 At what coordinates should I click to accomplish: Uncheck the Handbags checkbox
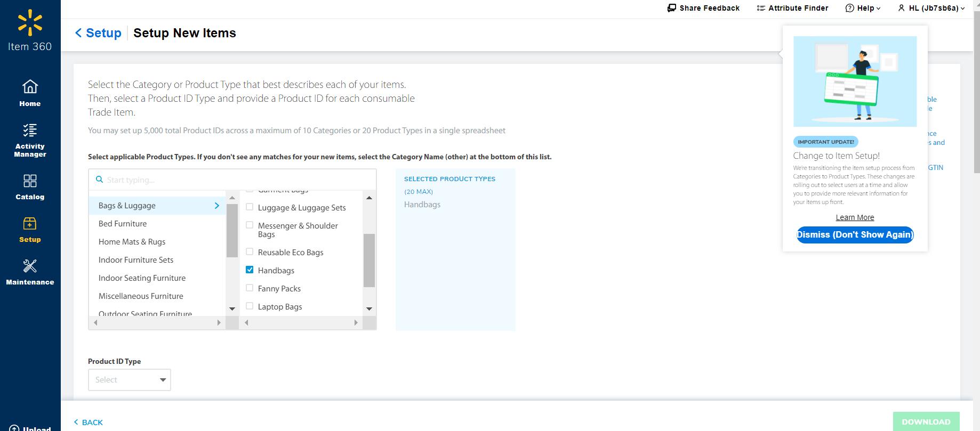click(x=250, y=270)
